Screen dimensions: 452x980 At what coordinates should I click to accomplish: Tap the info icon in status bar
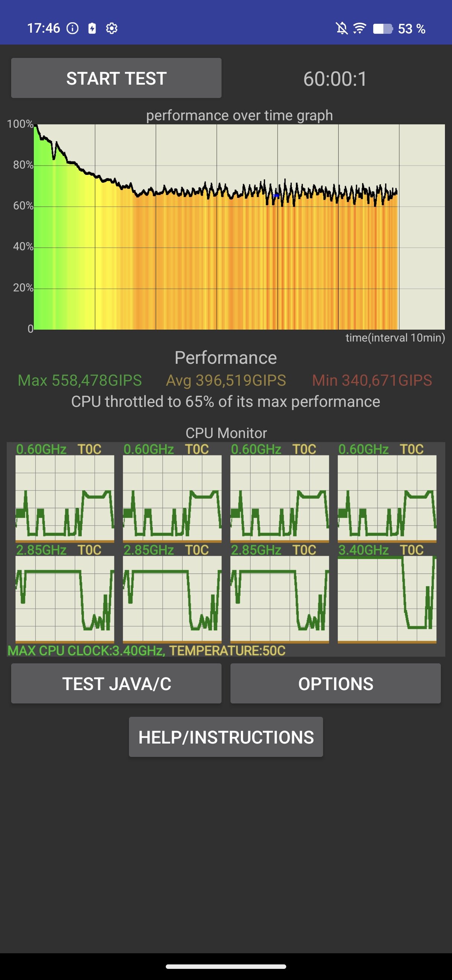click(72, 28)
